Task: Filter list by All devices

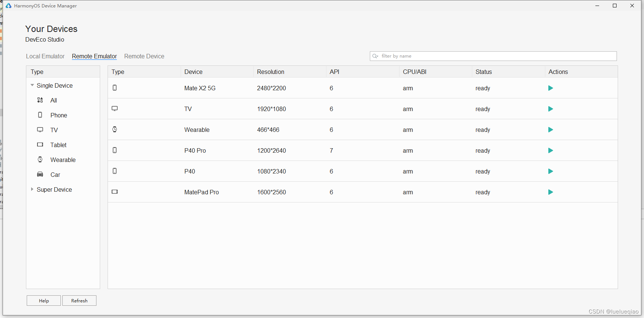Action: point(54,100)
